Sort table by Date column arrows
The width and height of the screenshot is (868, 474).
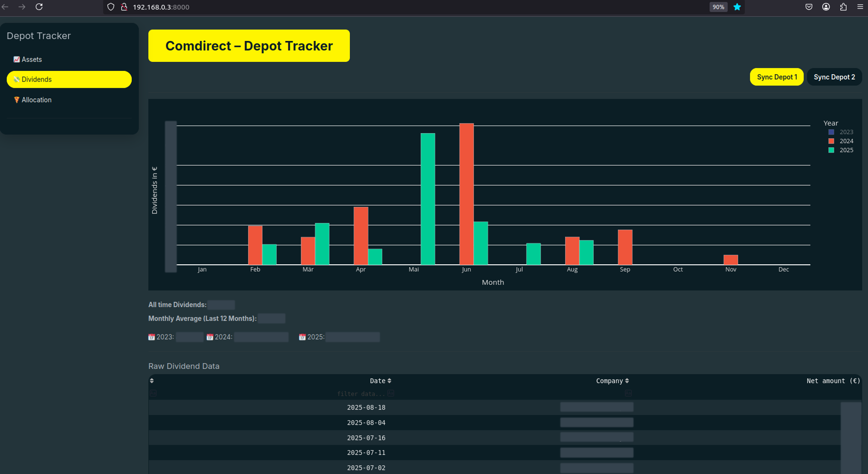pos(389,381)
